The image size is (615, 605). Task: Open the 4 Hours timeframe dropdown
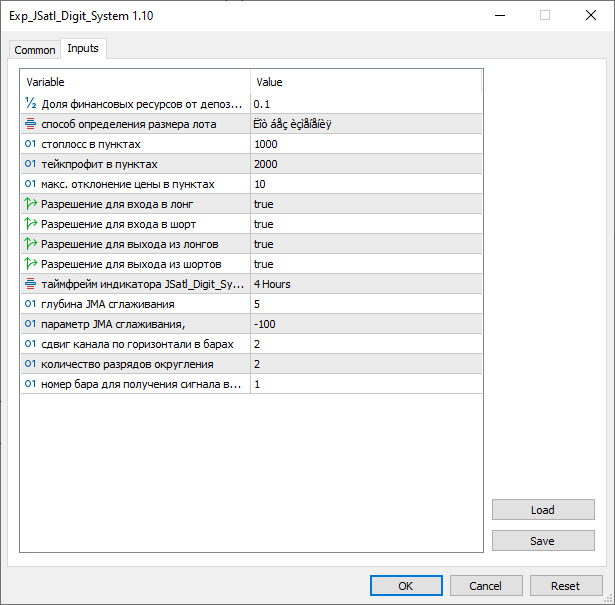coord(366,284)
